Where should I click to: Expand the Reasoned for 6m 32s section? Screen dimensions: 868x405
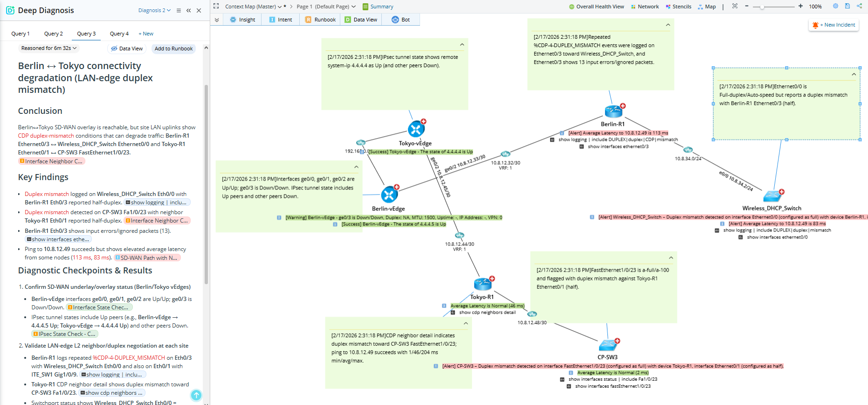(49, 48)
